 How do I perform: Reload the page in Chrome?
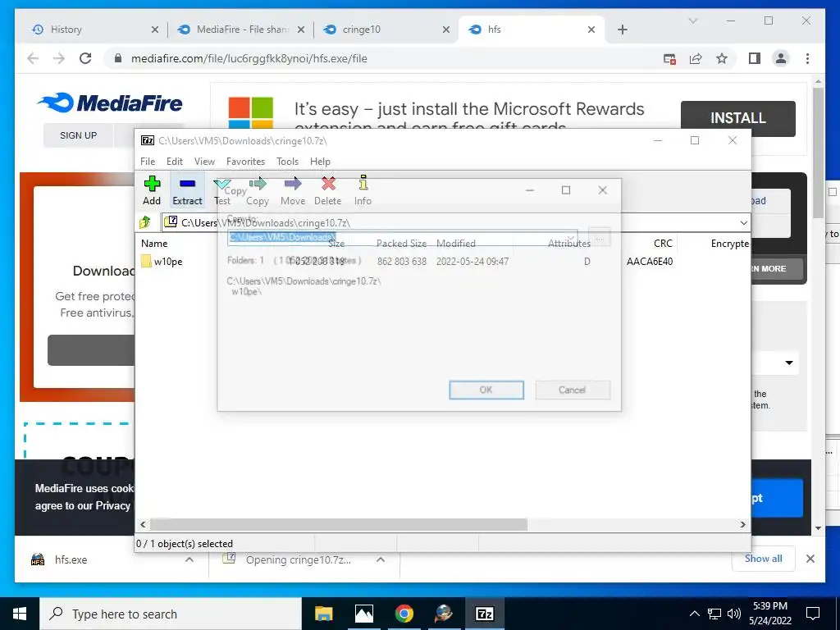(85, 58)
